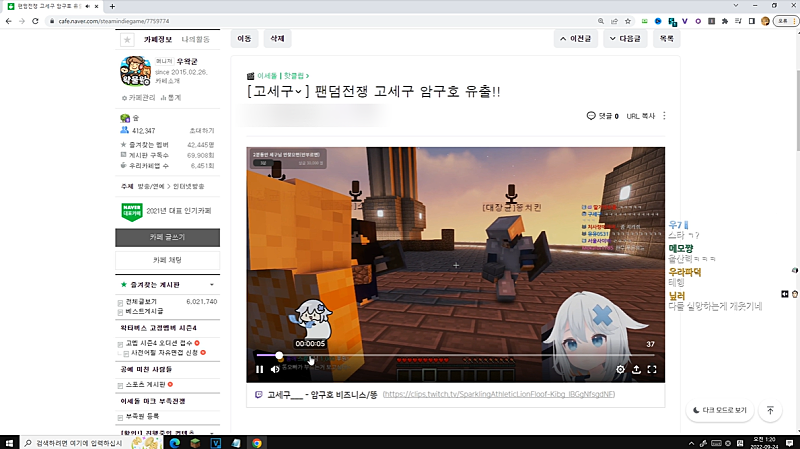This screenshot has width=800, height=449.
Task: Open the Minecraft block taskbar icon
Action: coord(195,443)
